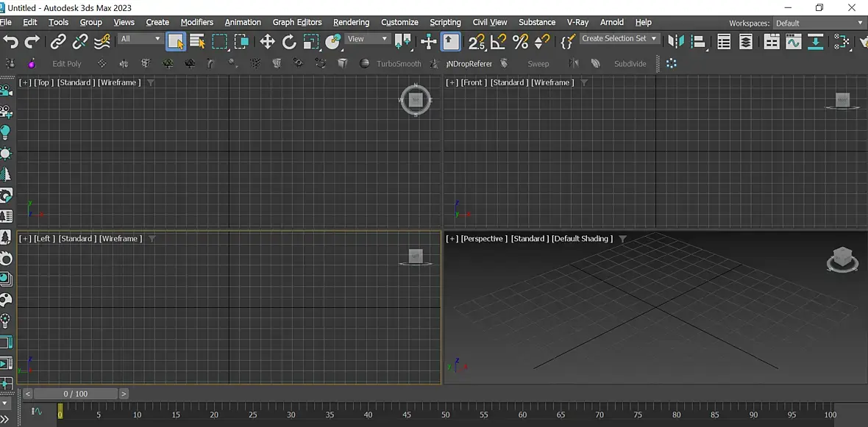Click frame 50 on the timeline track
The height and width of the screenshot is (427, 868).
446,411
